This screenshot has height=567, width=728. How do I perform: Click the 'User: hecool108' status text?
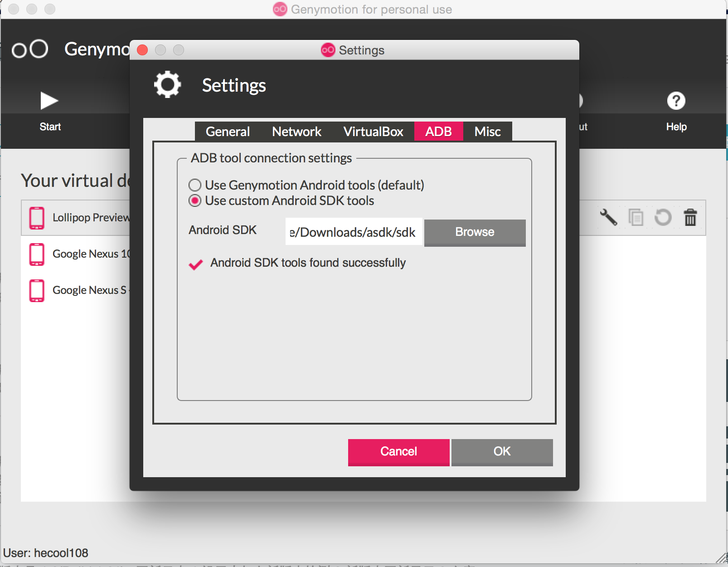(x=45, y=553)
